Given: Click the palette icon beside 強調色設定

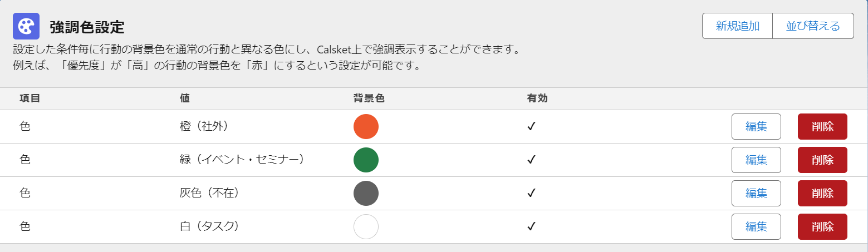Looking at the screenshot, I should tap(26, 26).
